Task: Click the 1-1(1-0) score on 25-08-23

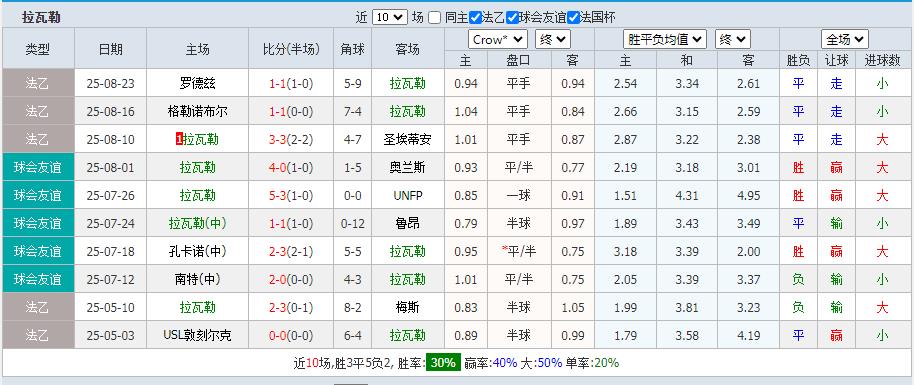Action: pos(291,83)
